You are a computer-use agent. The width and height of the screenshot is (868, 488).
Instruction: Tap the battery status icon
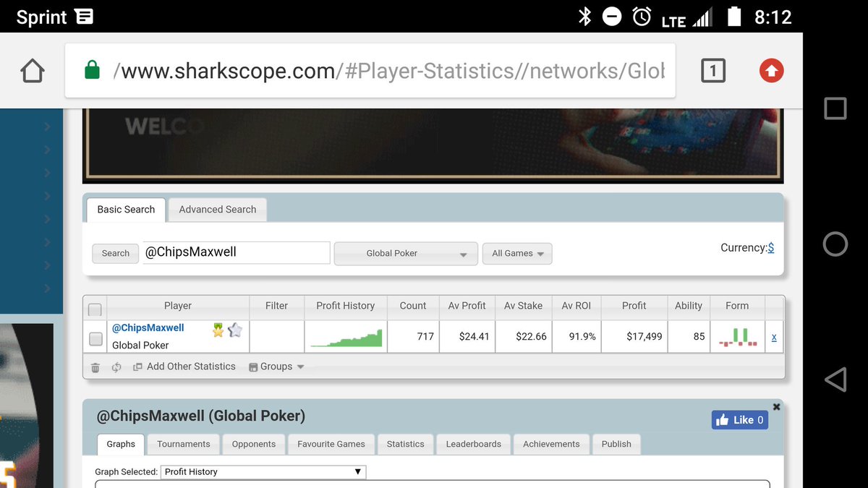(734, 16)
